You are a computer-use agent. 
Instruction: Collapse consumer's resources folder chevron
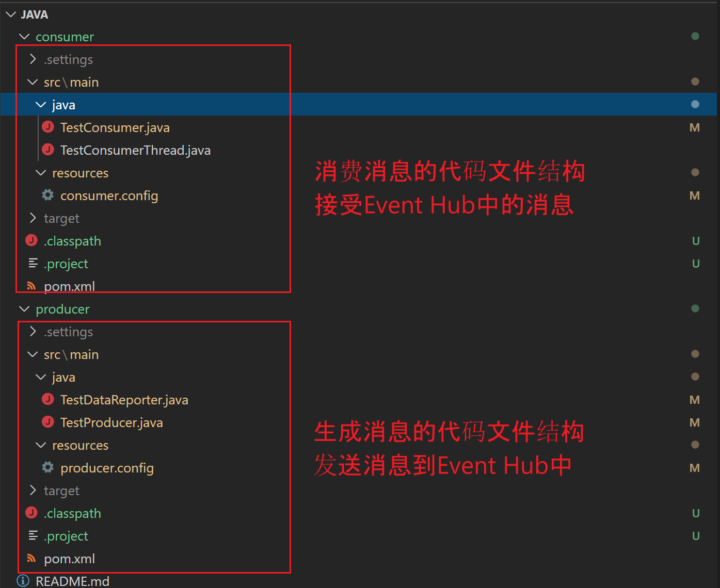[41, 173]
